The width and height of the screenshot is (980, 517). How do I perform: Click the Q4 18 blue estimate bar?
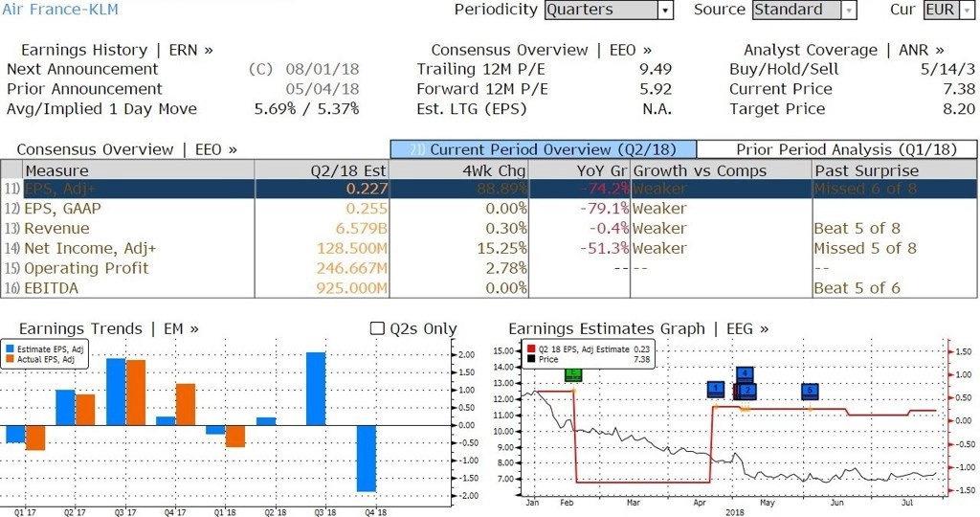click(367, 459)
